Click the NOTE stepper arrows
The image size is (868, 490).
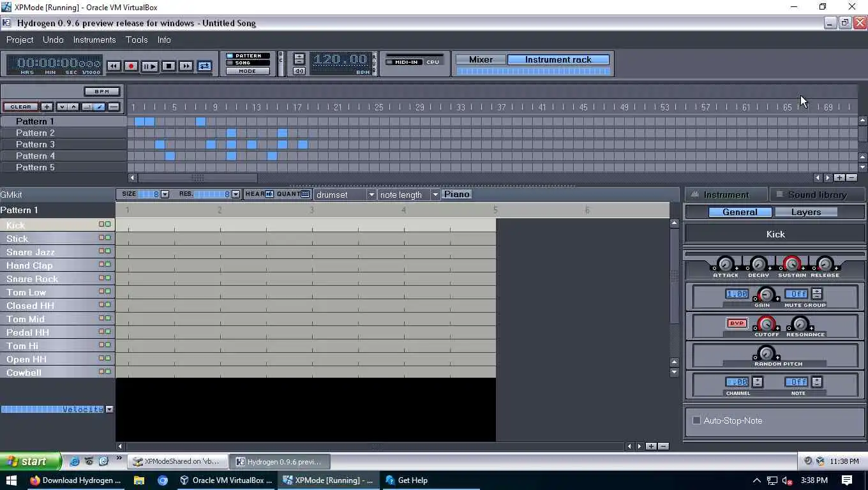pyautogui.click(x=816, y=382)
